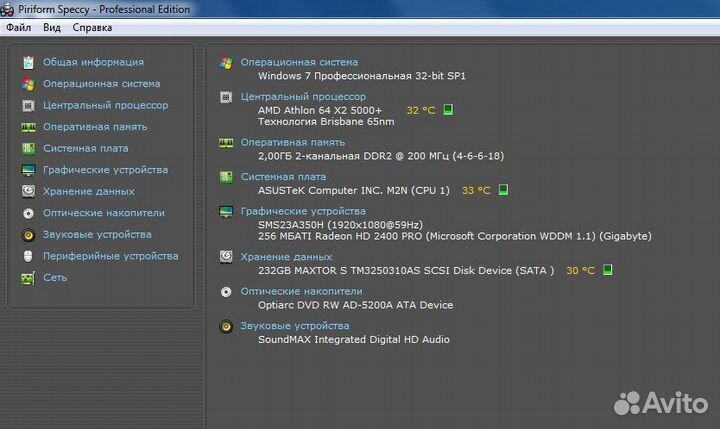Click the 2,00ГБ 2-канальная DDR2 memory text
720x429 pixels.
pos(381,156)
